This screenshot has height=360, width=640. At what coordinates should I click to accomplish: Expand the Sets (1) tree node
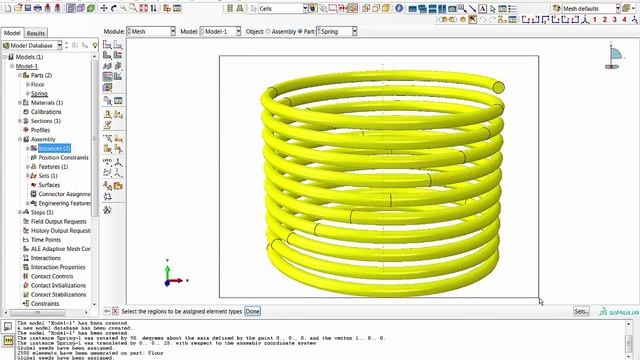pyautogui.click(x=27, y=176)
